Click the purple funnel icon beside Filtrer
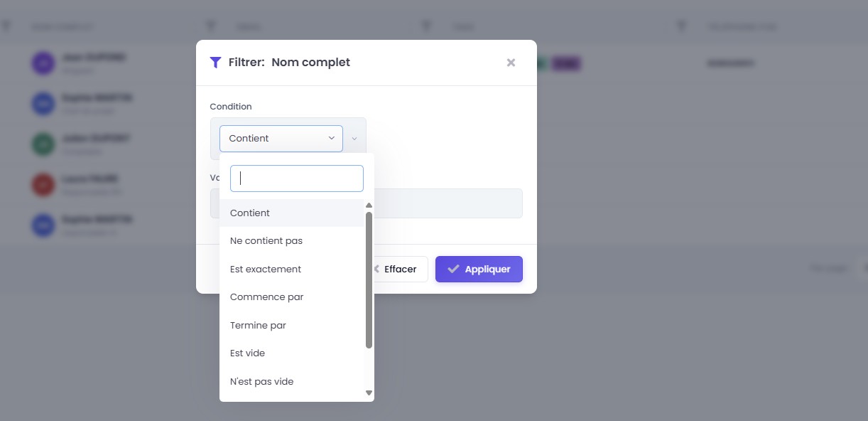Image resolution: width=868 pixels, height=421 pixels. 215,63
